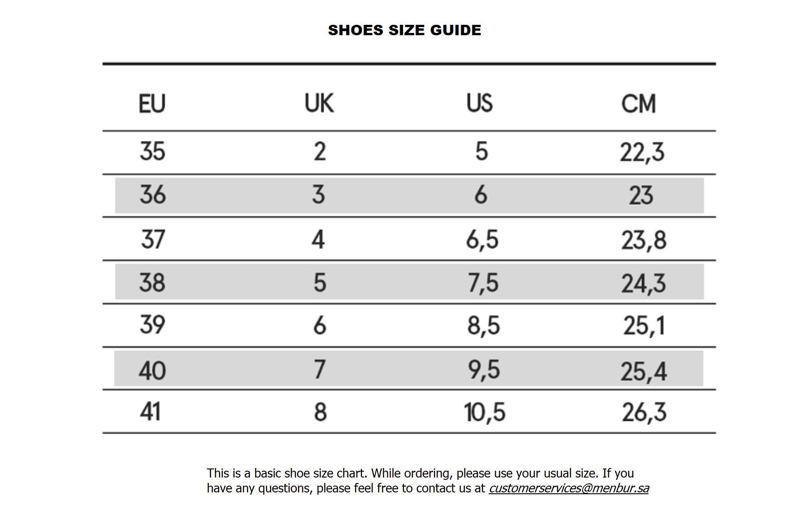
Task: Select US size 6,5 cell
Action: (x=482, y=239)
